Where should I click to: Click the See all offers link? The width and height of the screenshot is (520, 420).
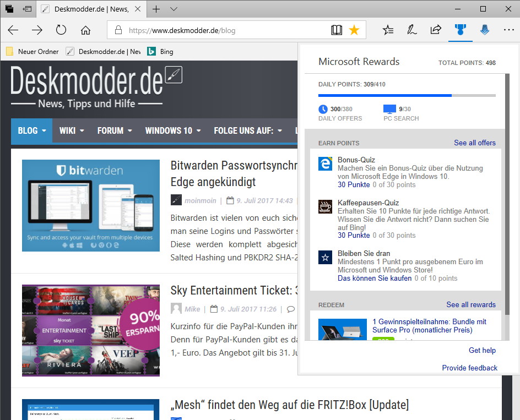(x=475, y=143)
